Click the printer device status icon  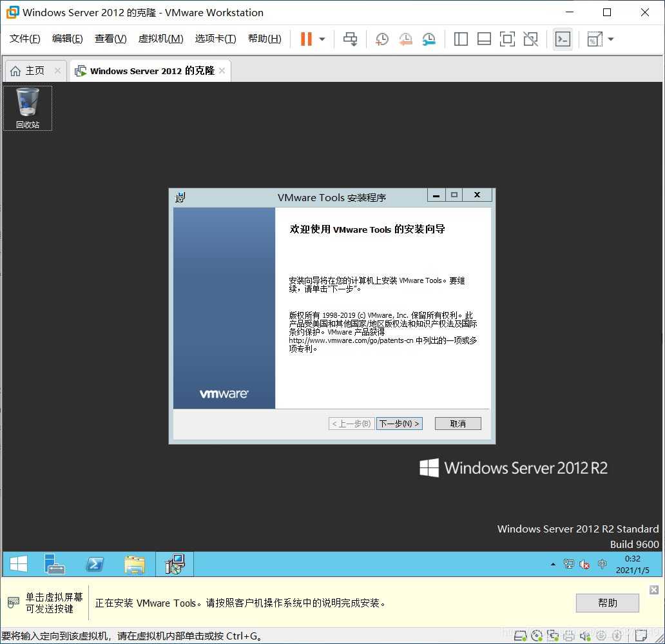[x=569, y=636]
